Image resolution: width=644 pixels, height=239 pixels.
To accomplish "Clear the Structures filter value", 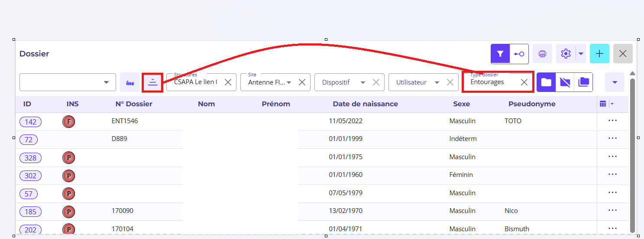I will point(228,82).
